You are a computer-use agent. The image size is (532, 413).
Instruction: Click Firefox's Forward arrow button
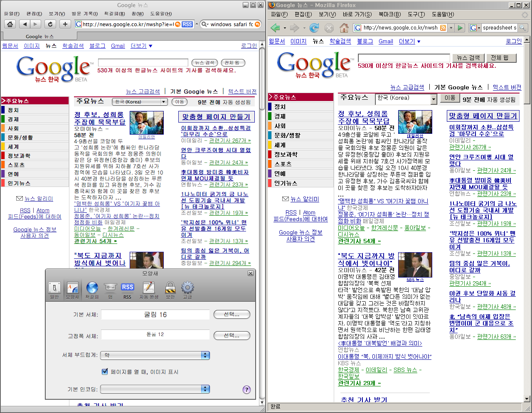[295, 28]
